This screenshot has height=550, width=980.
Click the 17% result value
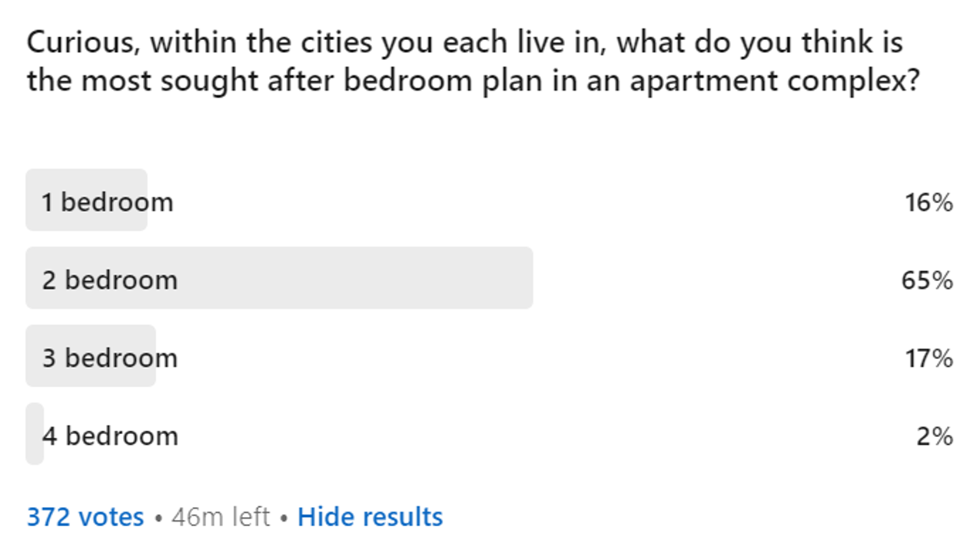[929, 359]
